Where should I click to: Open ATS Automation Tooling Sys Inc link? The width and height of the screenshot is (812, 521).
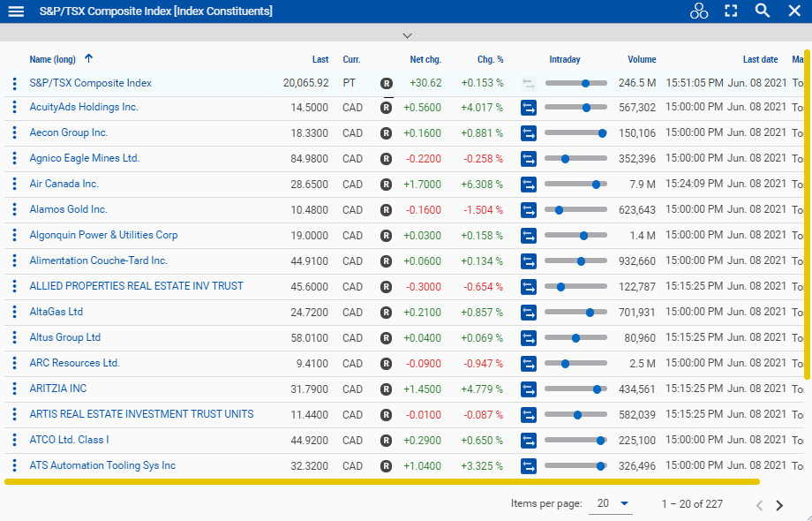(x=102, y=465)
